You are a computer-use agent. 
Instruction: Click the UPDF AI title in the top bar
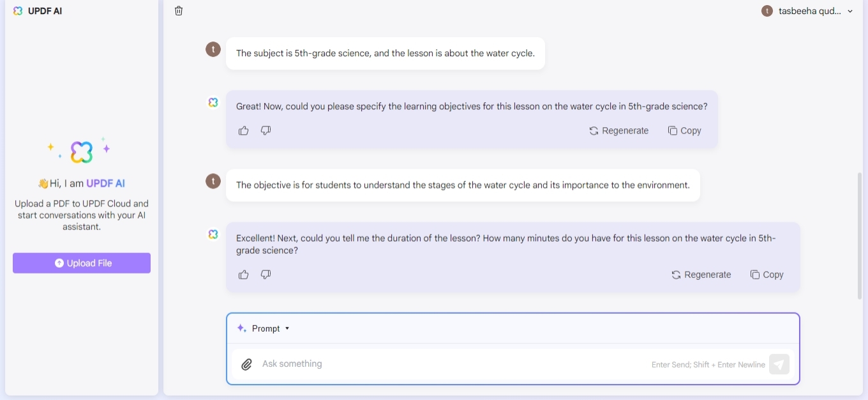pos(45,11)
